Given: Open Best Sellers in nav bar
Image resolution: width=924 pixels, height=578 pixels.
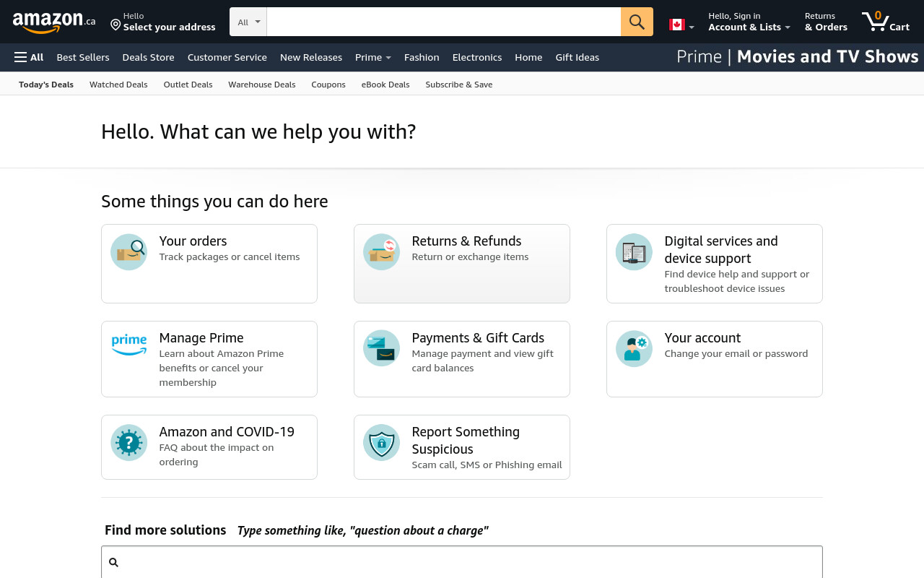Looking at the screenshot, I should (x=83, y=57).
